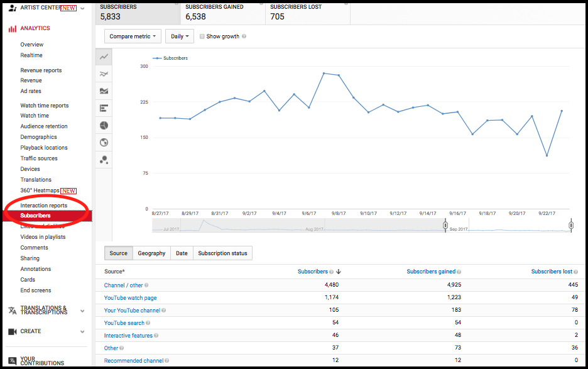588x369 pixels.
Task: Switch to the multi-line comparison chart icon
Action: [104, 74]
